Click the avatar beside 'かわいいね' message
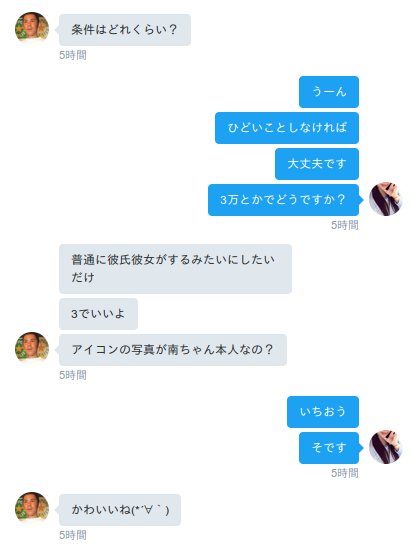The width and height of the screenshot is (413, 548). [32, 509]
